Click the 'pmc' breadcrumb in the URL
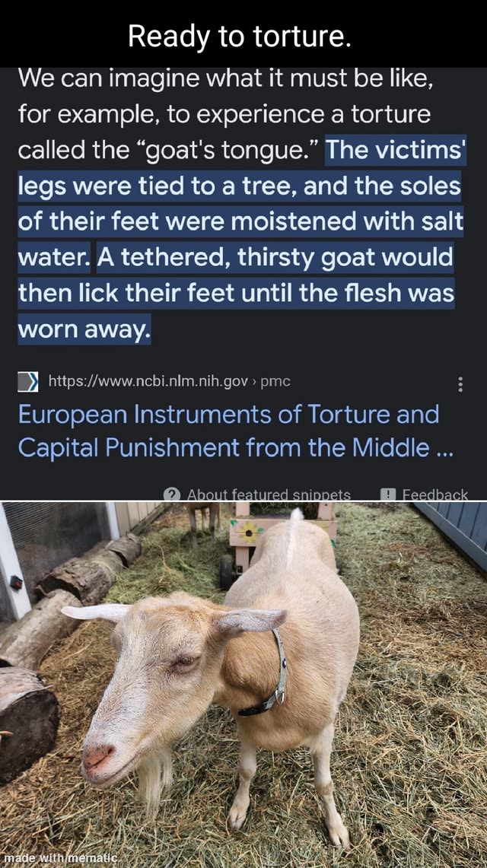The image size is (487, 868). pos(275,381)
